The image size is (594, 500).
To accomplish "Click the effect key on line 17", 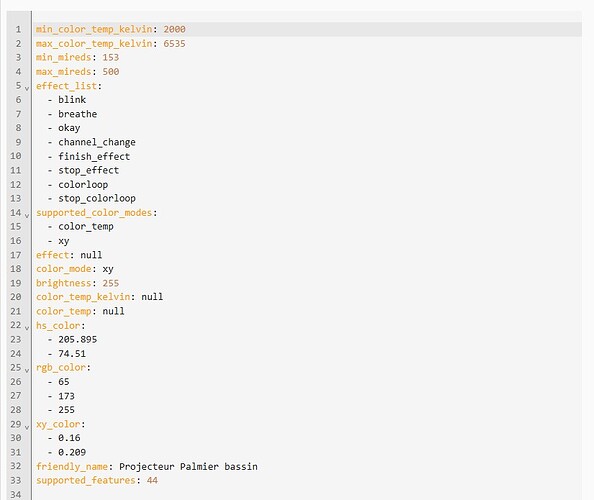I will 53,255.
